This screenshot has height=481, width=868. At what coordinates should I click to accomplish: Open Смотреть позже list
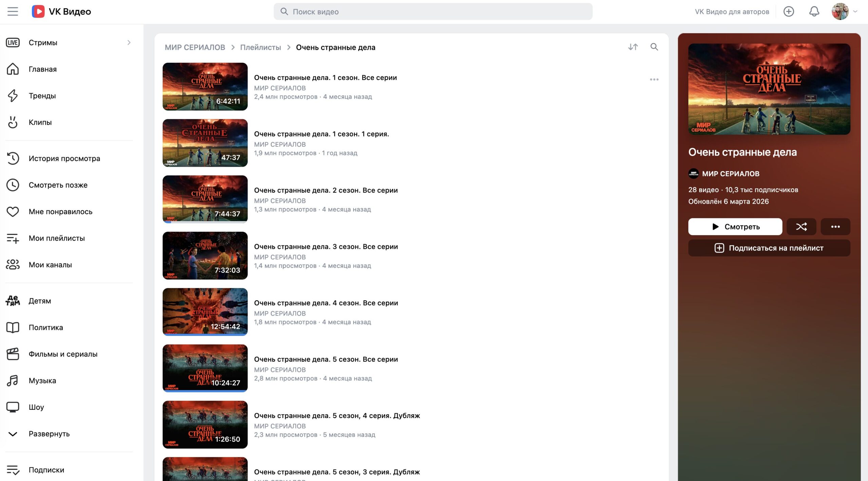(69, 185)
